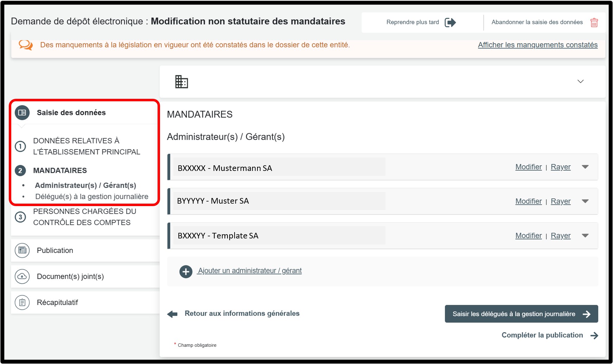Expand details for BXXXYY - Template SA
Viewport: 613px width, 364px height.
tap(585, 236)
